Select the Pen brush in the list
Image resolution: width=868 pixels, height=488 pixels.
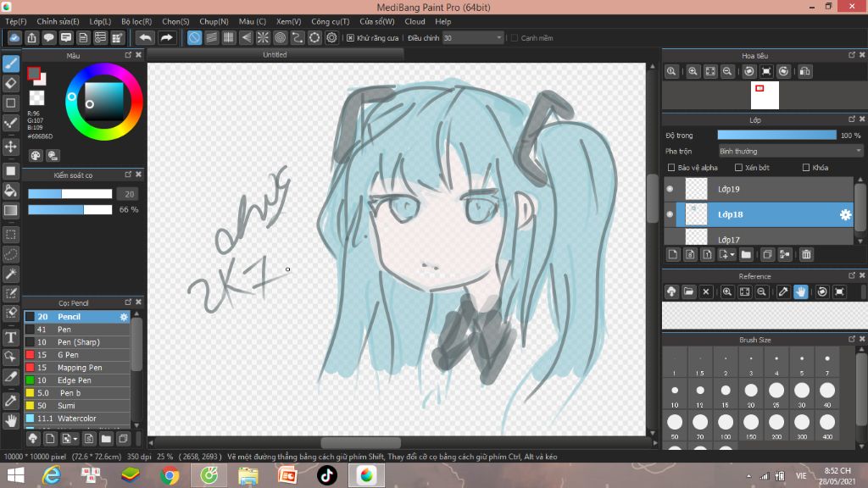(77, 330)
